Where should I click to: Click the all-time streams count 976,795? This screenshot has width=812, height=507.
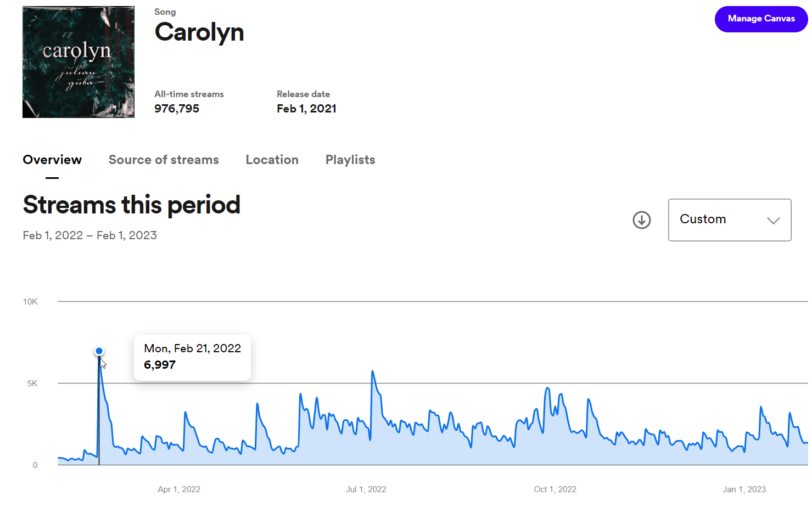pos(177,109)
